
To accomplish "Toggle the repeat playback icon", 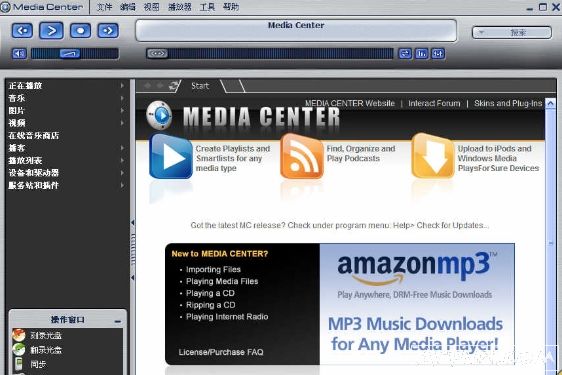I will pyautogui.click(x=405, y=54).
